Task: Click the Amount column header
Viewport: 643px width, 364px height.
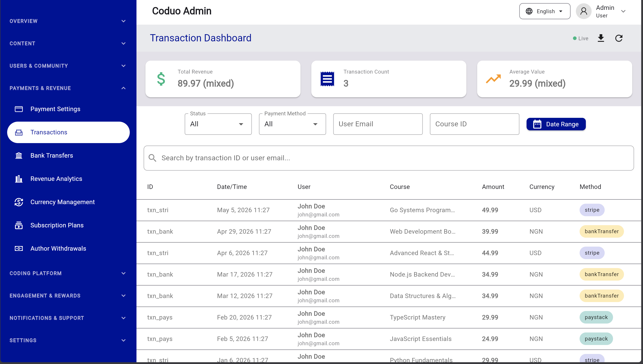Action: [x=493, y=187]
